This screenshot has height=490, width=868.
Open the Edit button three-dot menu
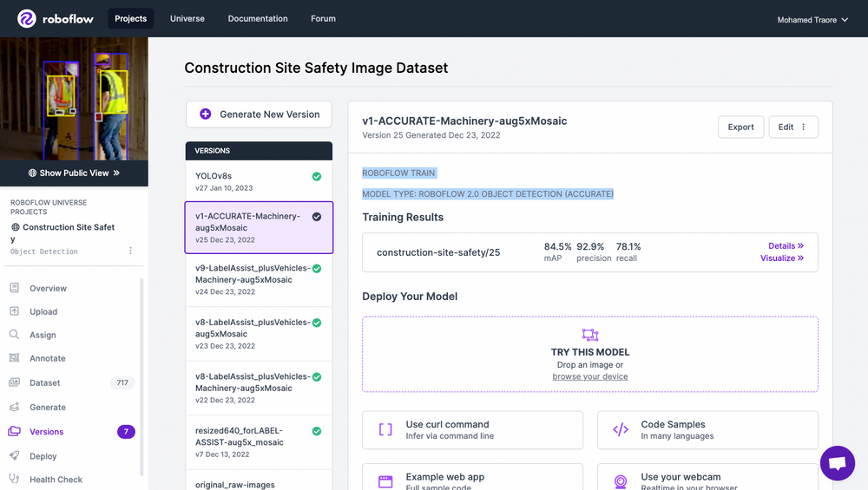coord(803,127)
